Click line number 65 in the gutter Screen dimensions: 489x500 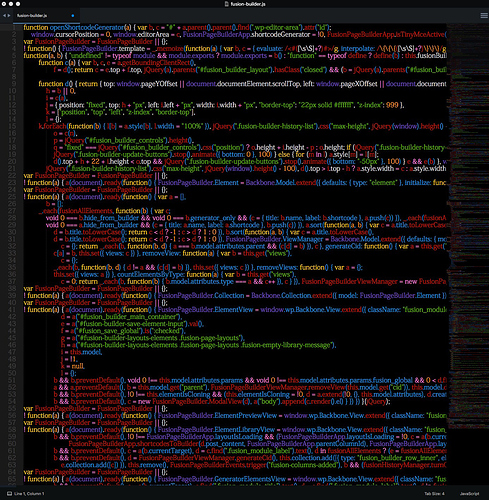point(12,479)
